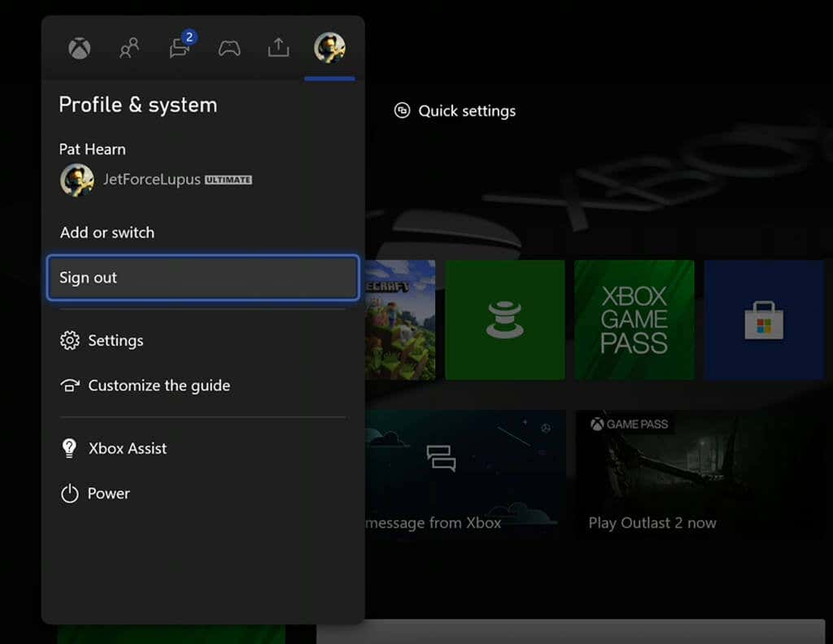Image resolution: width=833 pixels, height=644 pixels.
Task: Click the JetForceLupus gamertag avatar
Action: (76, 179)
